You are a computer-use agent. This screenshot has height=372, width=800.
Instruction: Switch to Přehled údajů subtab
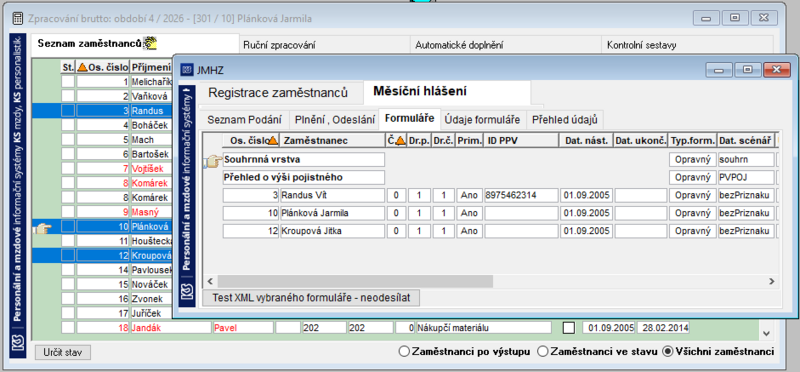(565, 120)
